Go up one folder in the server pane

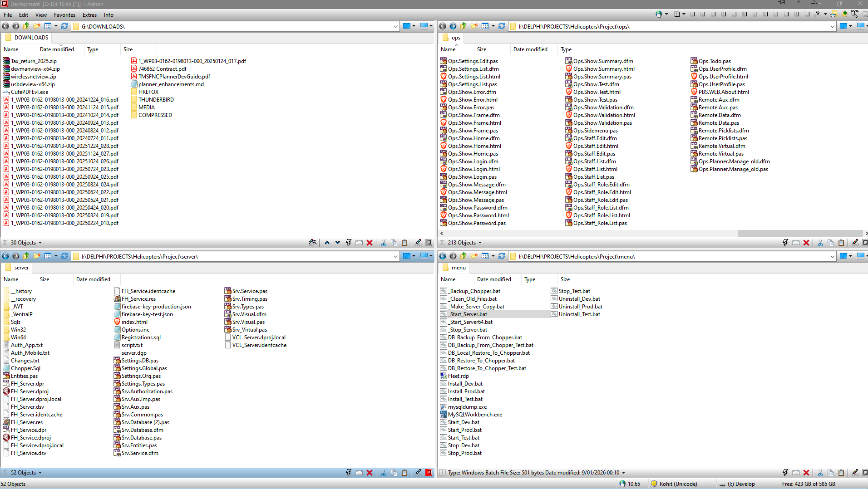(x=26, y=256)
